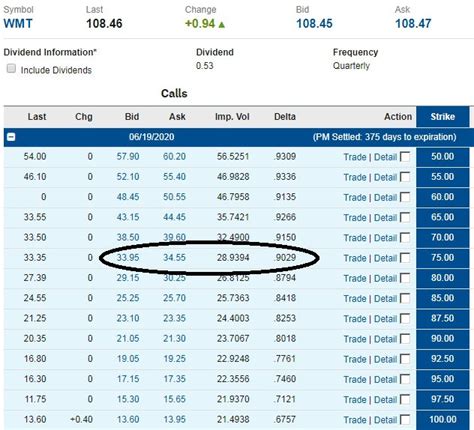Click Trade for the 75.00 strike
The width and height of the screenshot is (474, 430).
pos(355,258)
